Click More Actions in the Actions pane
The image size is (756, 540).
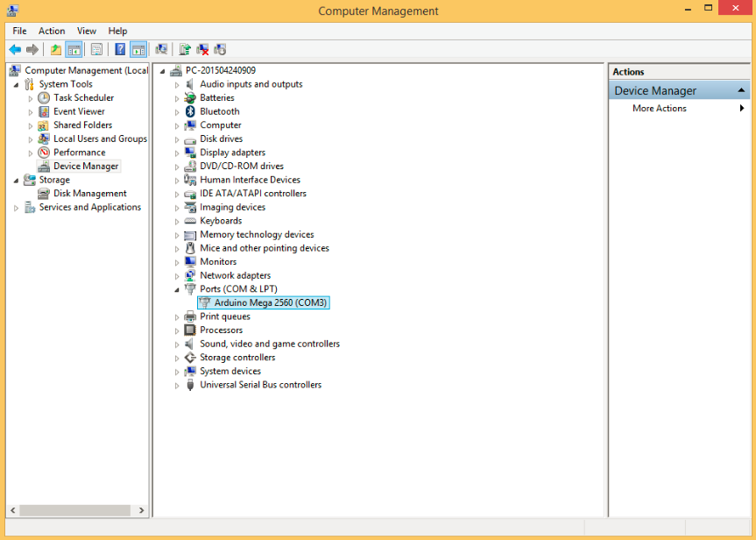[x=660, y=109]
